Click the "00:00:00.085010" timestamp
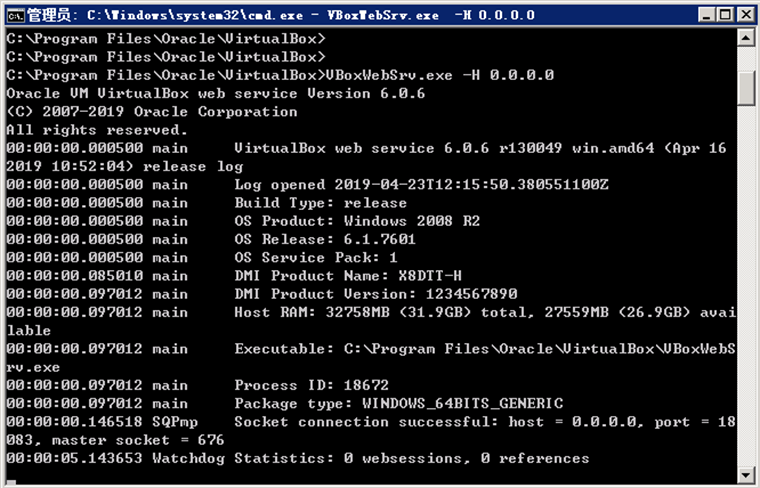This screenshot has width=760, height=488. tap(75, 276)
